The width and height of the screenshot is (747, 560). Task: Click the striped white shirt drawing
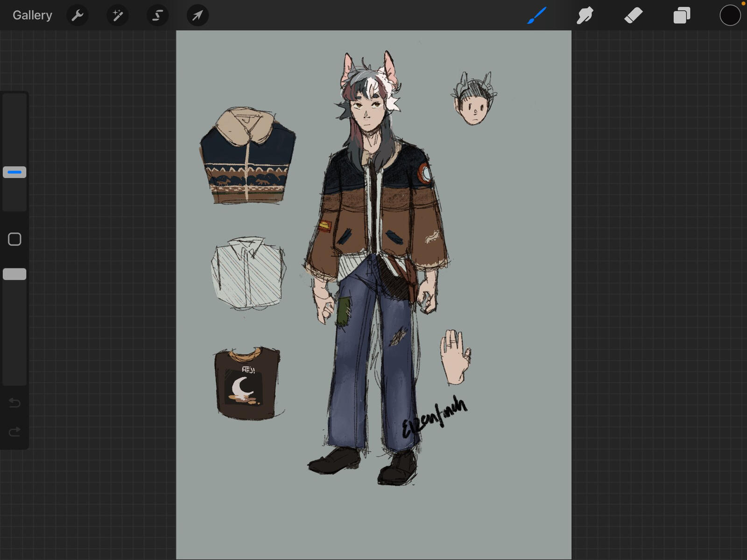(248, 273)
